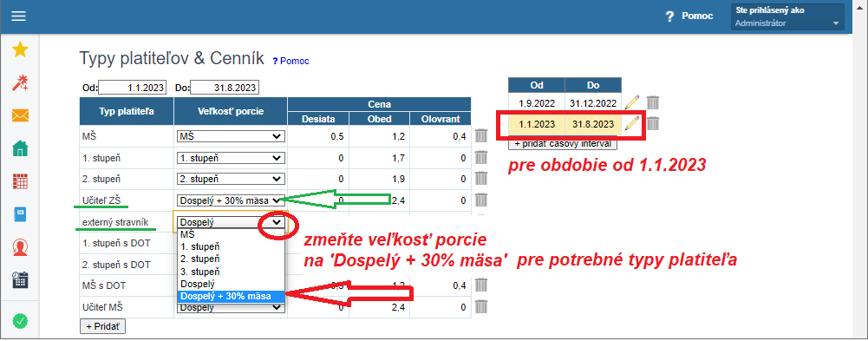Screen dimensions: 868x341
Task: Delete the MŠ payer row
Action: coord(481,135)
